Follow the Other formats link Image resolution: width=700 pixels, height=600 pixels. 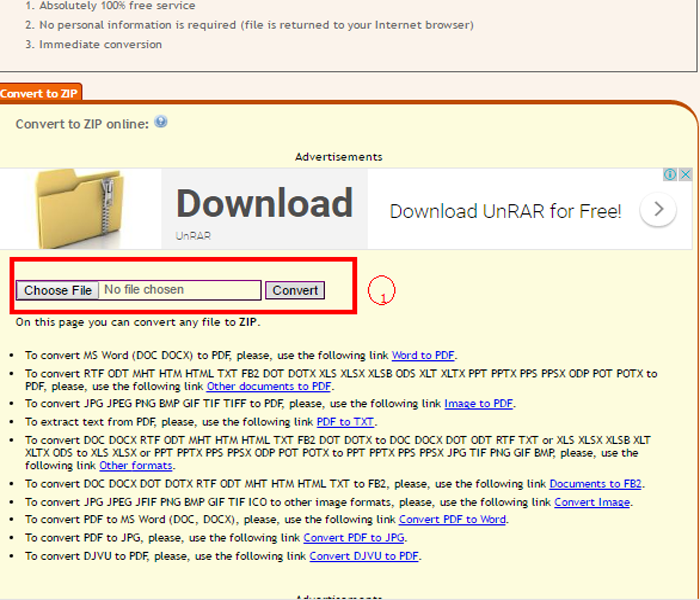pos(136,466)
